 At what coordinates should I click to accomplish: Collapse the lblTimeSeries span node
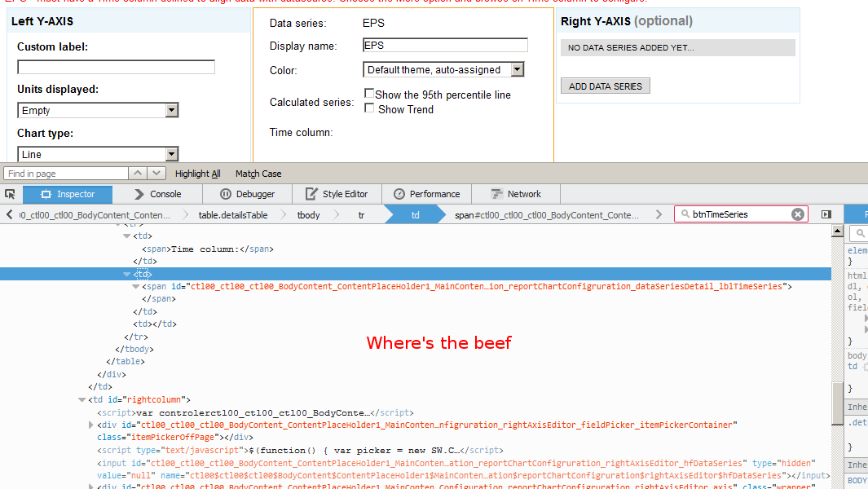pos(135,286)
